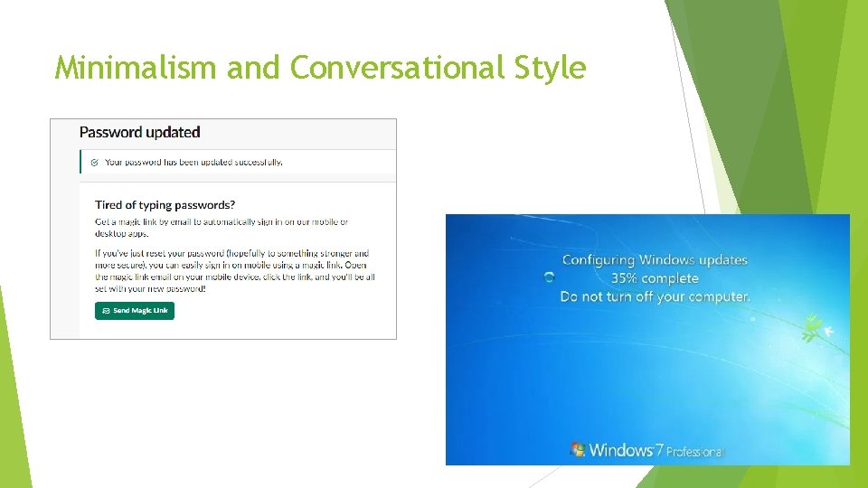Click the Windows 7 update screenshot image
868x488 pixels.
(x=647, y=340)
